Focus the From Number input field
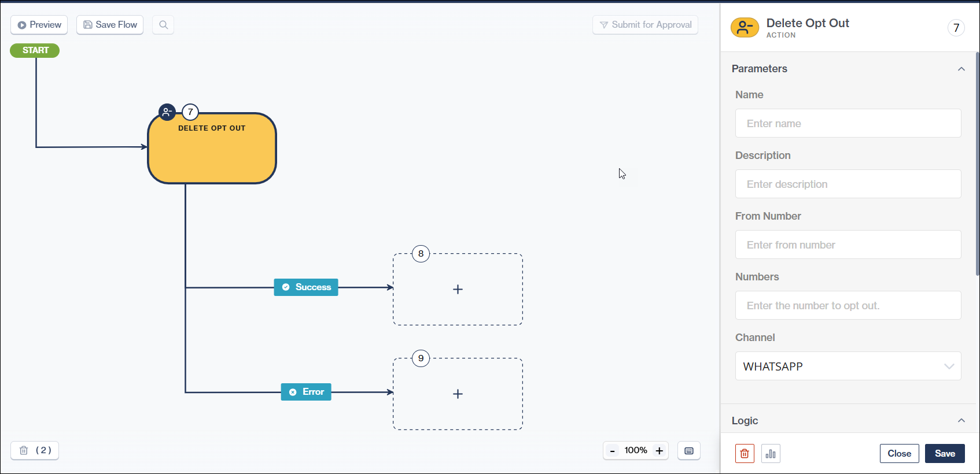Image resolution: width=980 pixels, height=474 pixels. point(848,245)
